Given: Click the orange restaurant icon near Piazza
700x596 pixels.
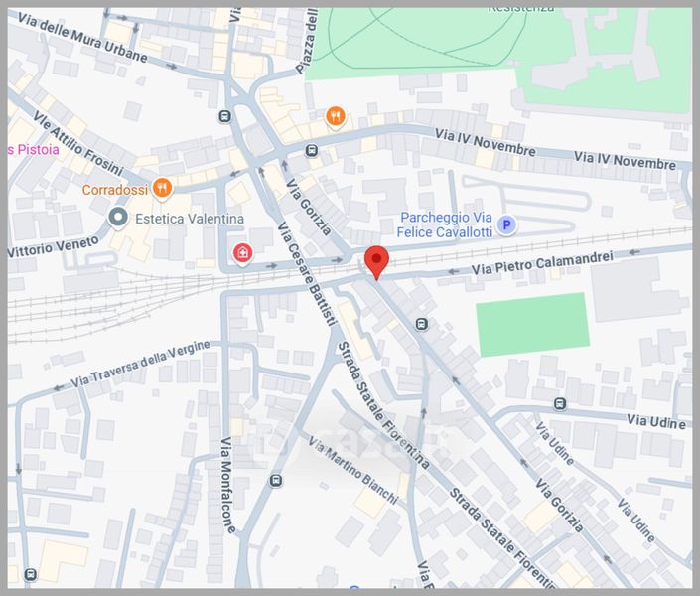Looking at the screenshot, I should [x=335, y=117].
